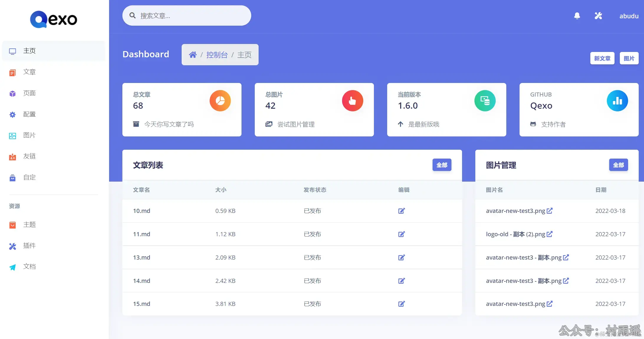Image resolution: width=644 pixels, height=339 pixels.
Task: Click the 新文章 button
Action: pyautogui.click(x=602, y=58)
